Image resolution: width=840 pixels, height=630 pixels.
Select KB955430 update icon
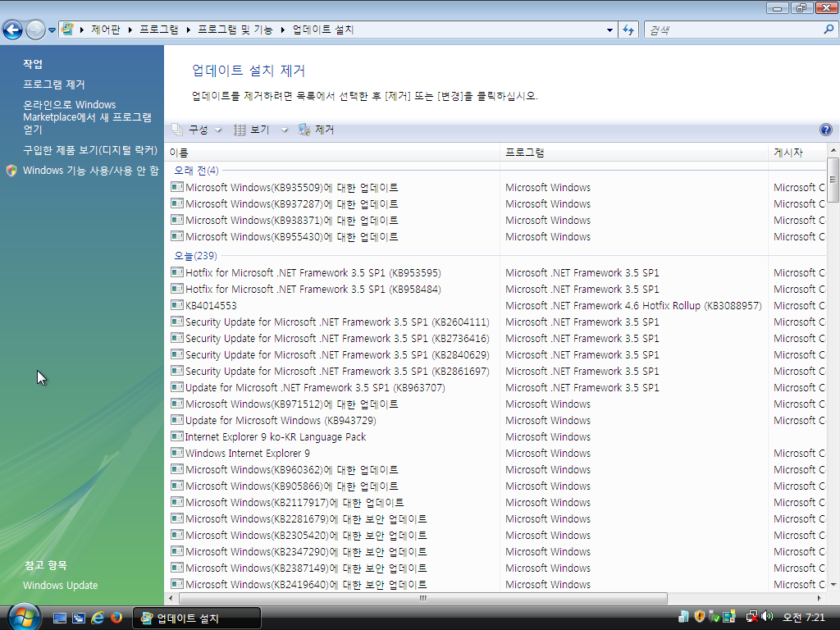click(177, 236)
